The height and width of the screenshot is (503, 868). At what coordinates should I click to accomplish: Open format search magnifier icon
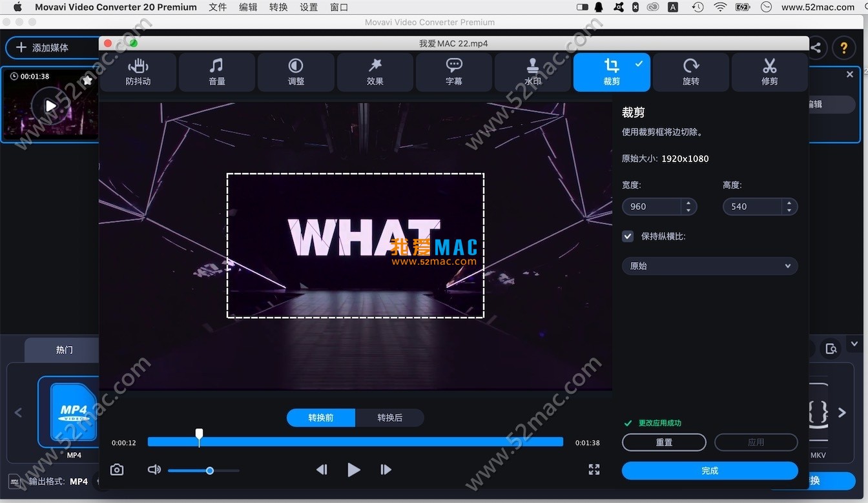831,349
